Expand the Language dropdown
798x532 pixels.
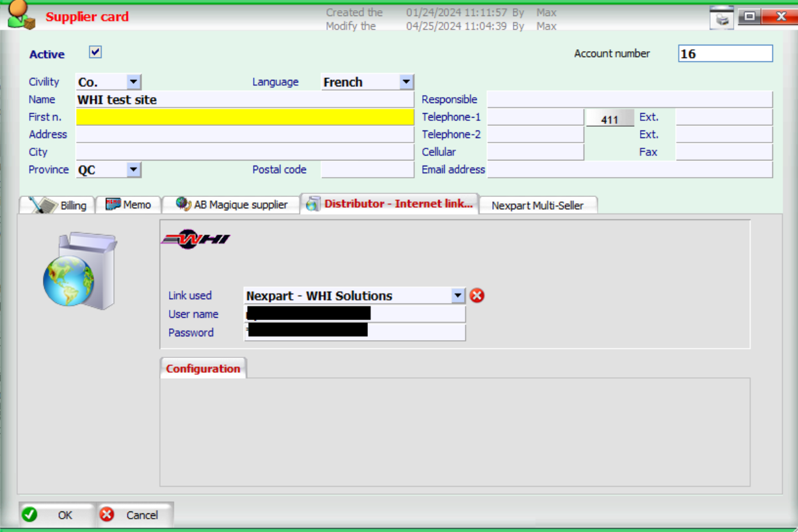pyautogui.click(x=406, y=82)
